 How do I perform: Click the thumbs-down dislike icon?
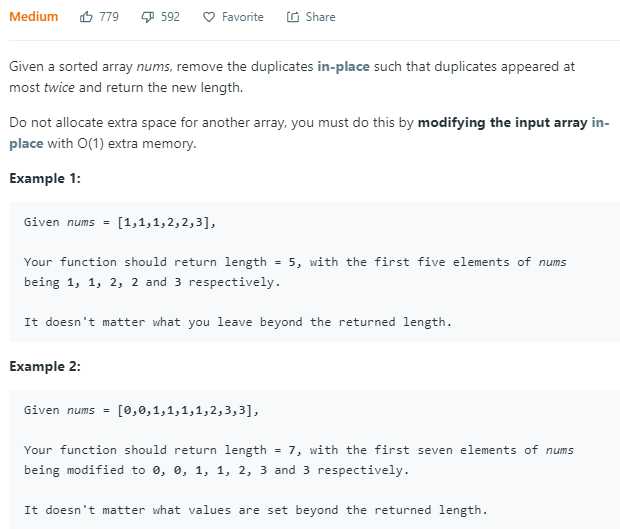[x=147, y=17]
